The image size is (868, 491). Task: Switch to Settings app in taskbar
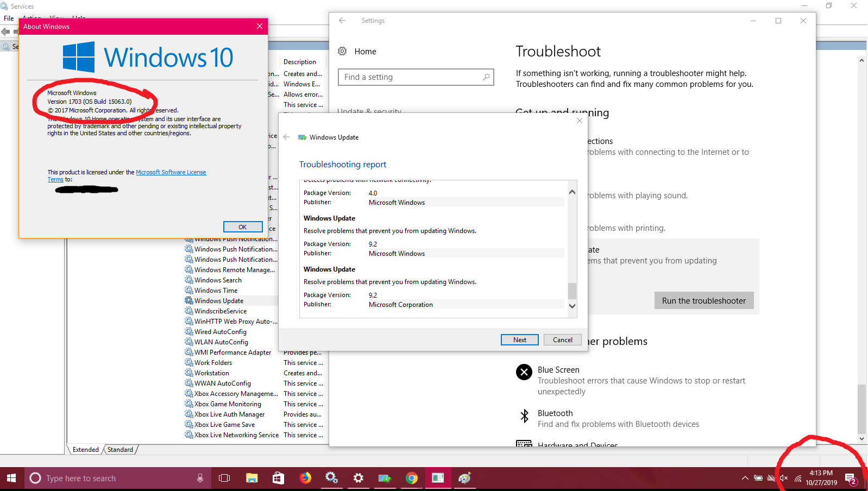click(358, 478)
